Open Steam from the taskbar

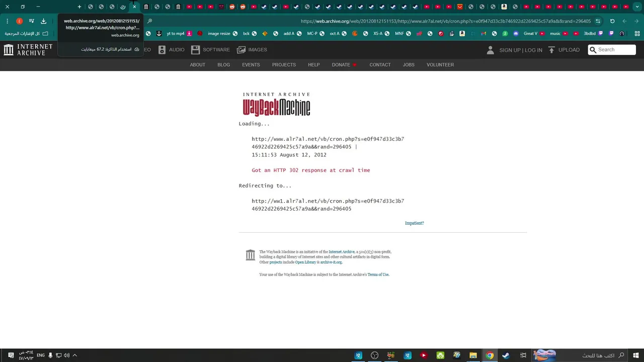506,355
